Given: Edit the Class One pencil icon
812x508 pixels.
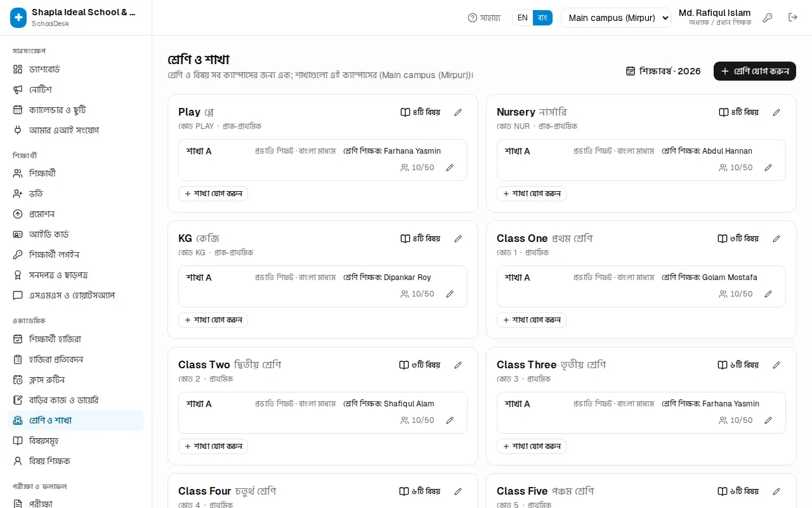Looking at the screenshot, I should pos(776,239).
